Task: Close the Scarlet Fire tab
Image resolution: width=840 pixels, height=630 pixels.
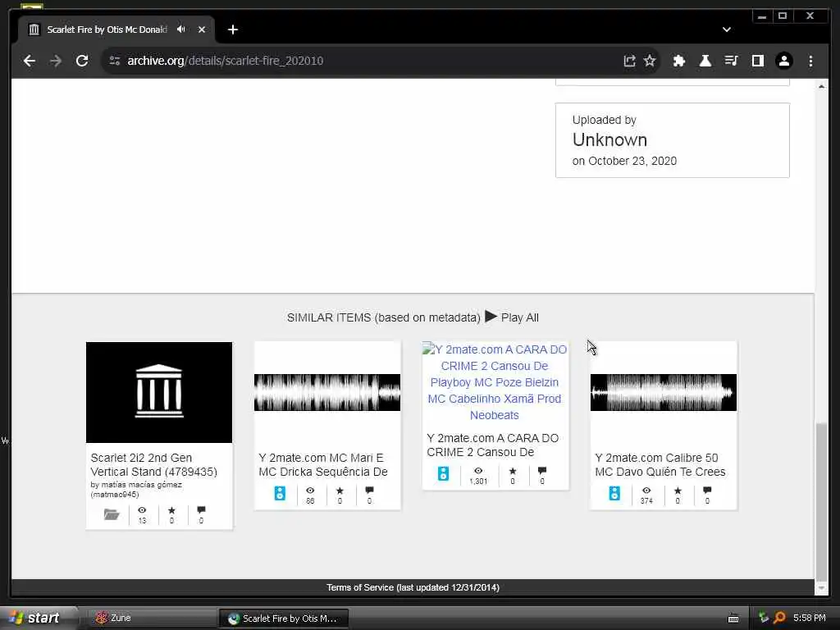Action: point(202,30)
